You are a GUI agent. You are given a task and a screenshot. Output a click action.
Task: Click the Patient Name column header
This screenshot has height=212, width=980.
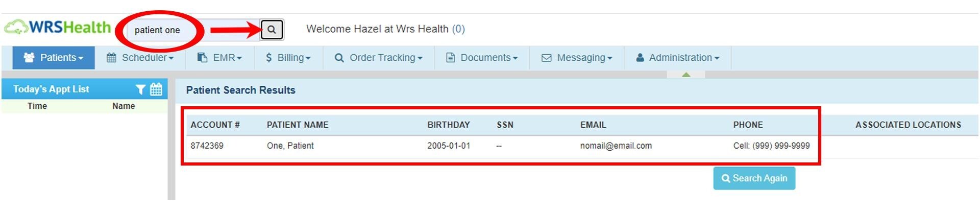297,125
